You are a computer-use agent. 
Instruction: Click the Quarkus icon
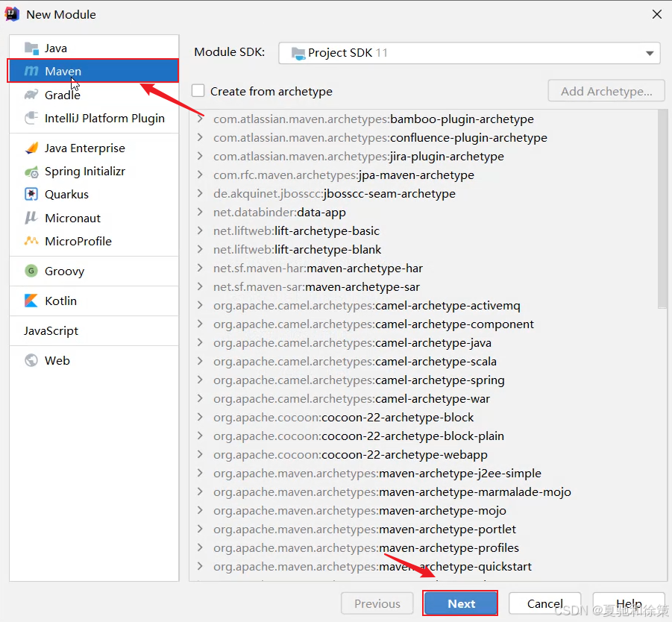(x=31, y=194)
